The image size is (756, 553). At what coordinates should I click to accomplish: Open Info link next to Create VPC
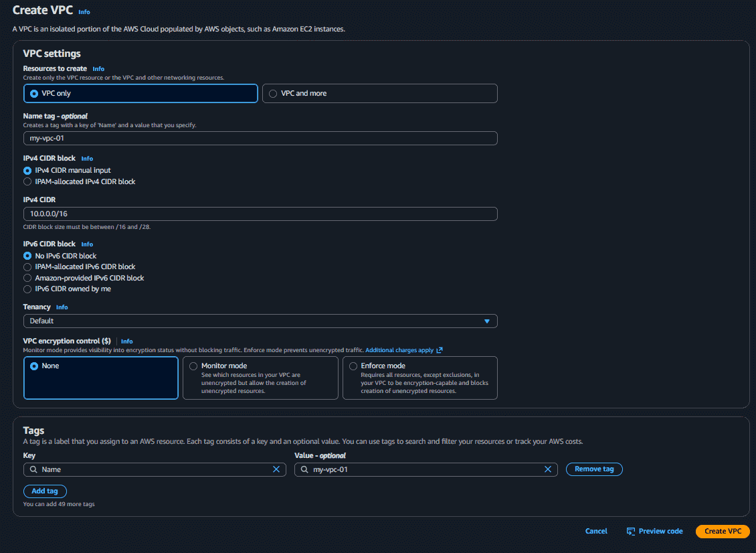tap(84, 12)
